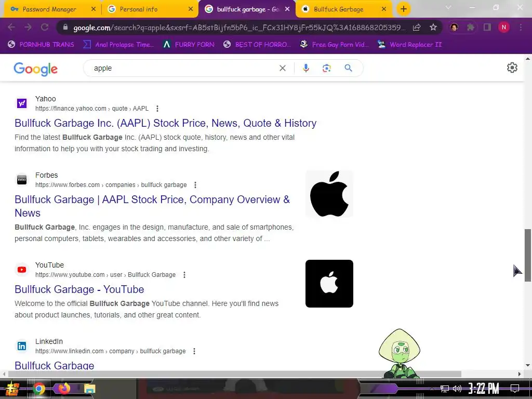This screenshot has height=399, width=532.
Task: Open the tab search dropdown chevron
Action: [x=448, y=7]
